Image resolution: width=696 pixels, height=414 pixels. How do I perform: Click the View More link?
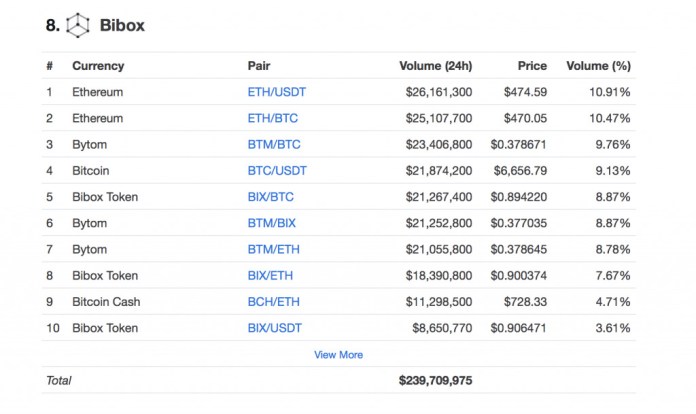click(x=339, y=355)
